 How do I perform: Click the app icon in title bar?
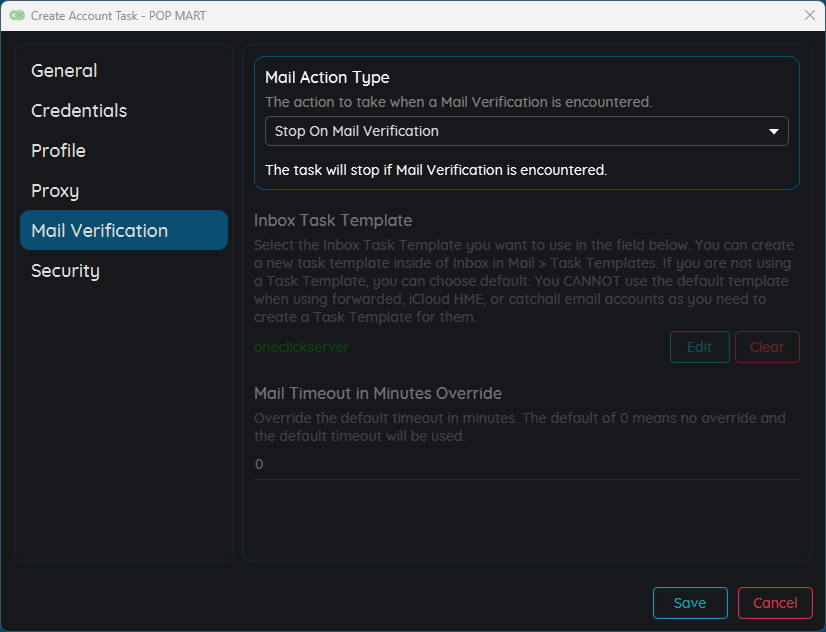point(17,15)
